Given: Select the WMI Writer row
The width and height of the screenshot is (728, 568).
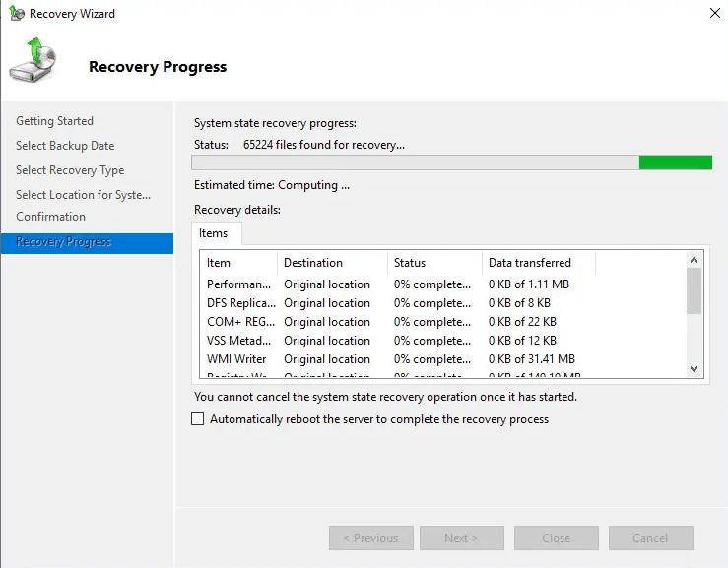Looking at the screenshot, I should coord(236,359).
